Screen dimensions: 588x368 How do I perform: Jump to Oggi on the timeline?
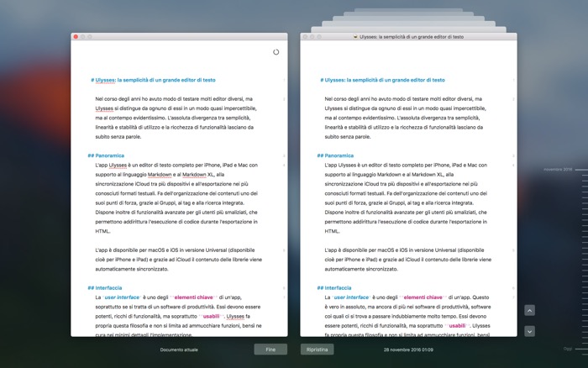point(568,349)
